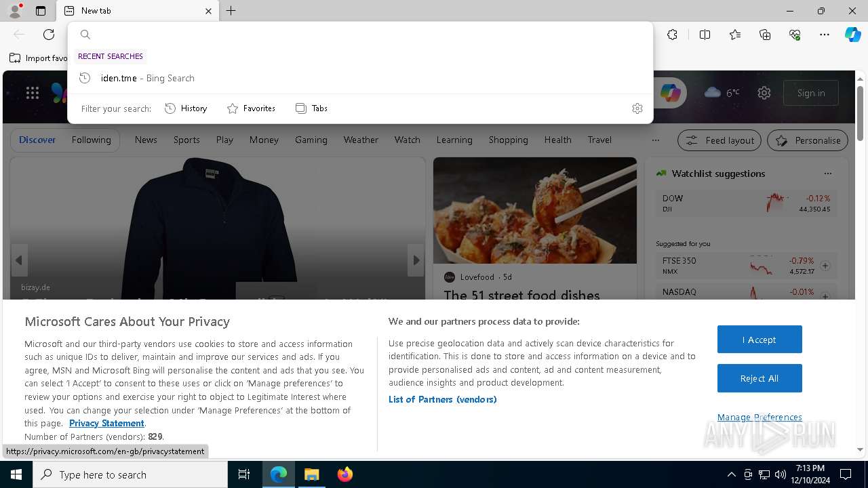The image size is (868, 488).
Task: Open Manage Preferences link
Action: [x=759, y=417]
